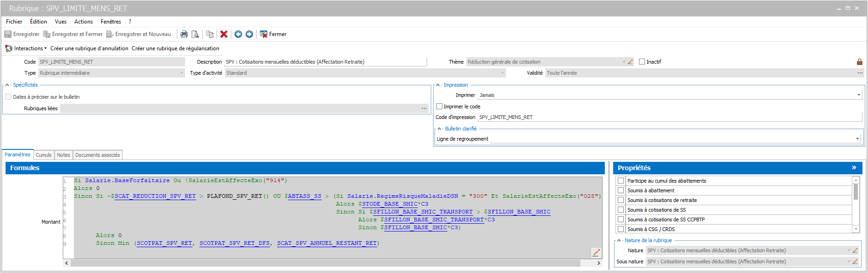Image resolution: width=868 pixels, height=273 pixels.
Task: Open the Fichier menu
Action: tap(14, 22)
